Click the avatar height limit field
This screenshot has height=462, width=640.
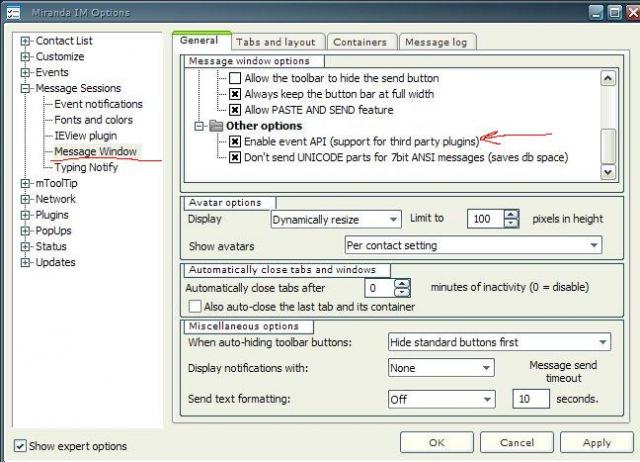pos(486,219)
